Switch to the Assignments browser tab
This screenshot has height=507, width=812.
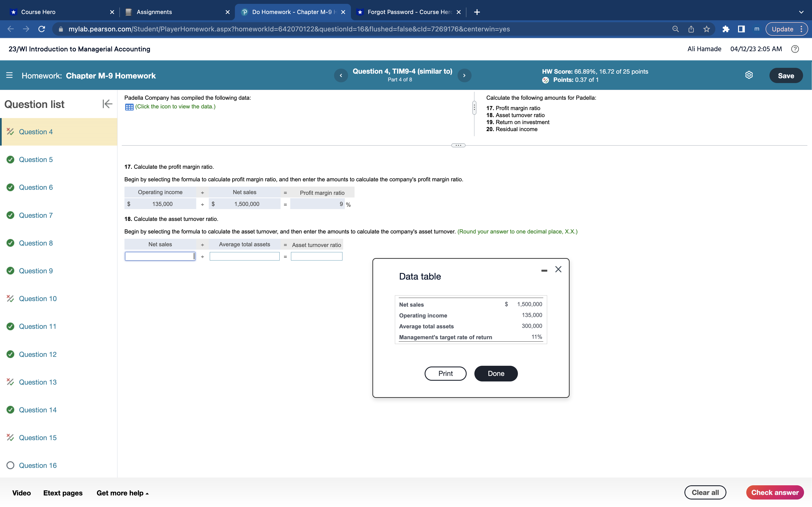tap(154, 12)
